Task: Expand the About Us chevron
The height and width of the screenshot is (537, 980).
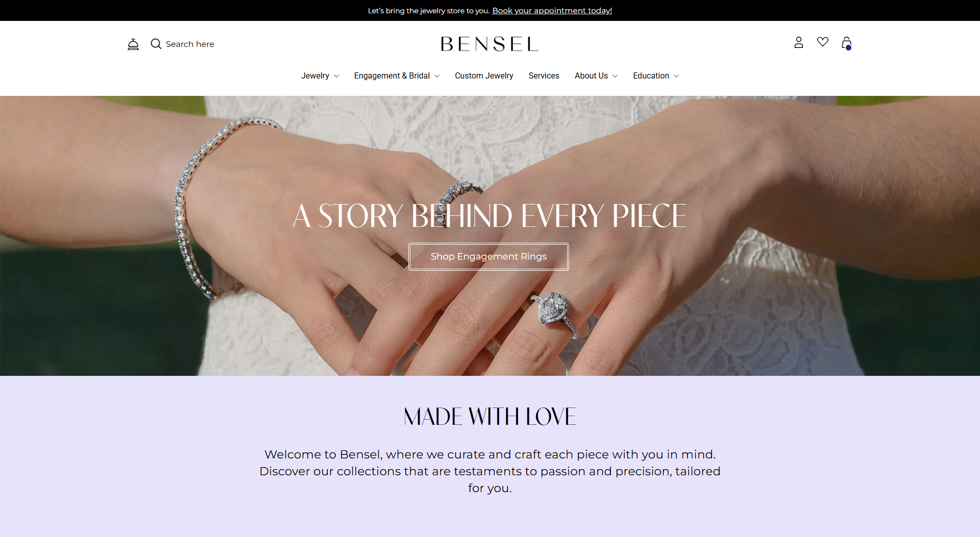Action: pyautogui.click(x=615, y=76)
